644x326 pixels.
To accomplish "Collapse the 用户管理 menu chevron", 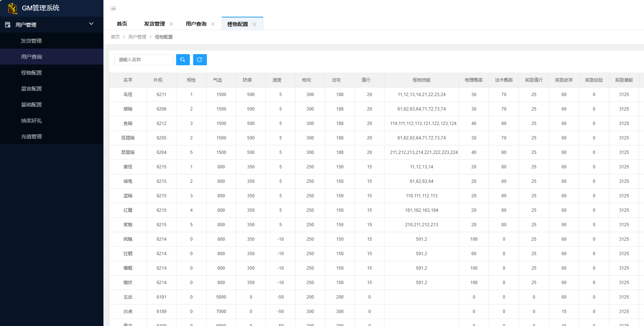I will pyautogui.click(x=91, y=24).
